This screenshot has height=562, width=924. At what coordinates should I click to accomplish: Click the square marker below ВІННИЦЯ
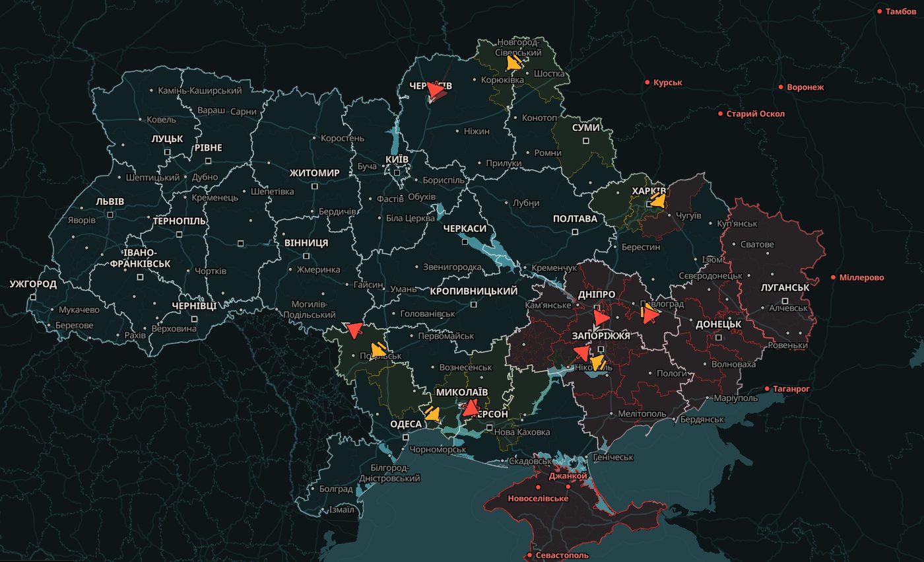coord(306,256)
